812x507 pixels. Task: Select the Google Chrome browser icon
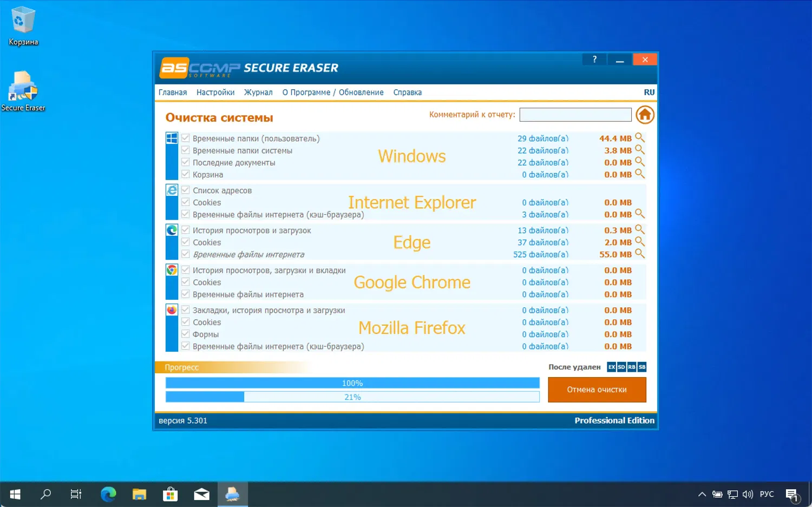point(172,269)
